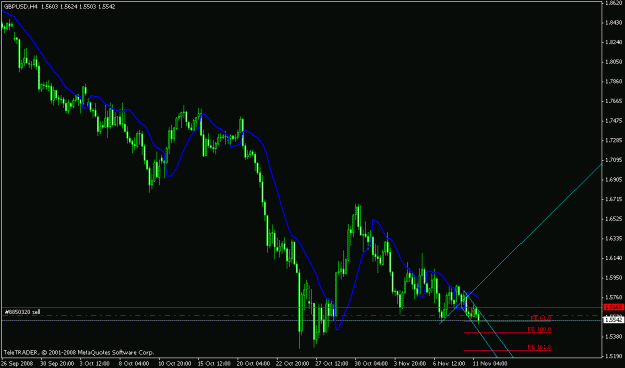
Task: Click the 22 Oct 20:00 time label
Action: click(x=292, y=364)
